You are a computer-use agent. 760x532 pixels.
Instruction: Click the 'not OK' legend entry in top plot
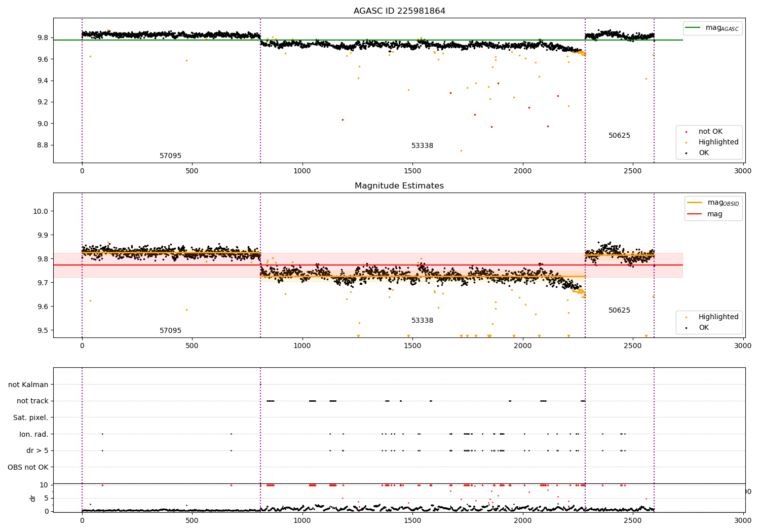[710, 132]
